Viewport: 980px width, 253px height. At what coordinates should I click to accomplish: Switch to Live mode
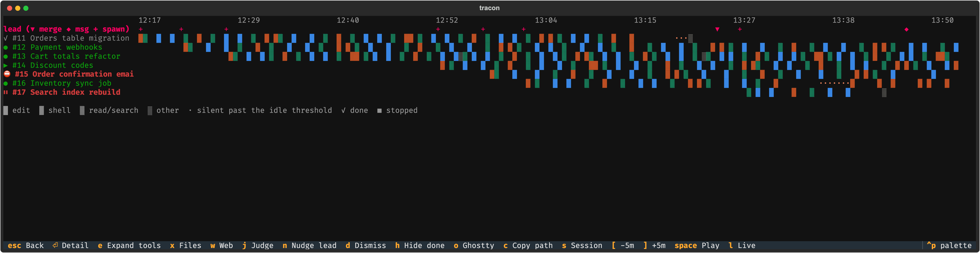[742, 246]
